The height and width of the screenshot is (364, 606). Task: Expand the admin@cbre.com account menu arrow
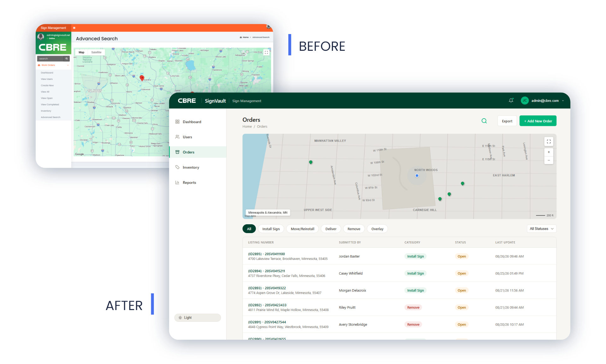coord(563,101)
